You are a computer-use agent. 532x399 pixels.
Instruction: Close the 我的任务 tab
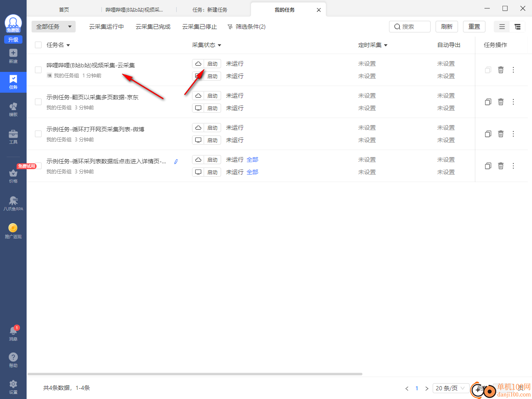[319, 10]
